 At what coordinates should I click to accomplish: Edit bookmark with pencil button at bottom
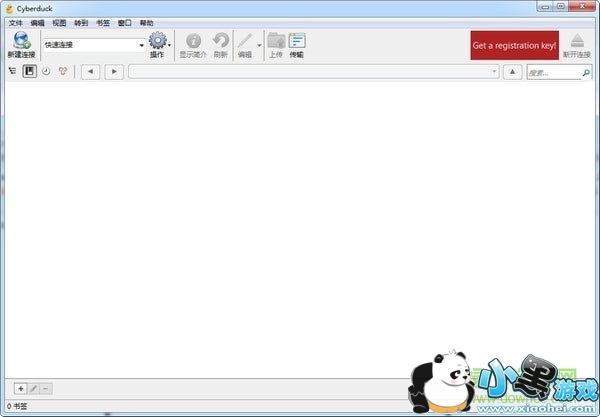point(33,389)
